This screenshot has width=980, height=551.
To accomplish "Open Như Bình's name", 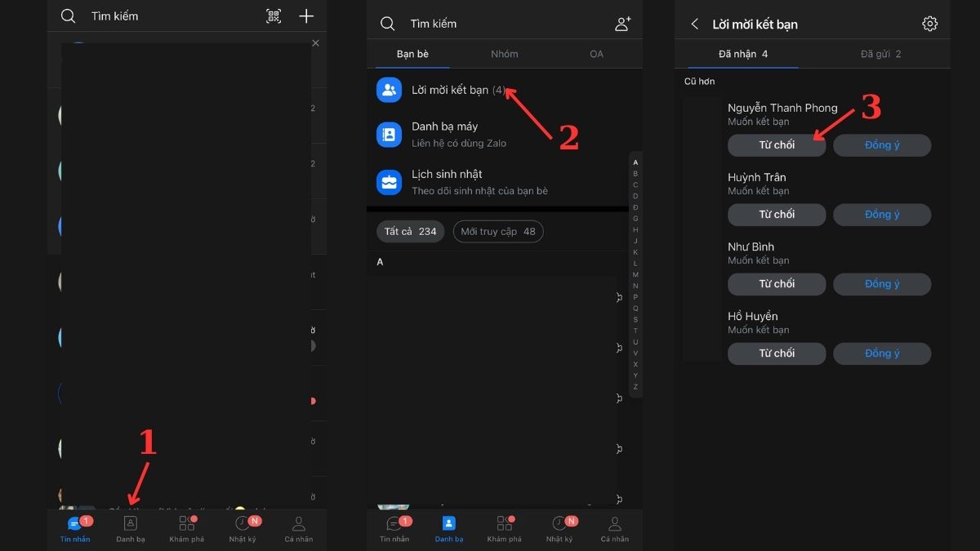I will tap(751, 247).
